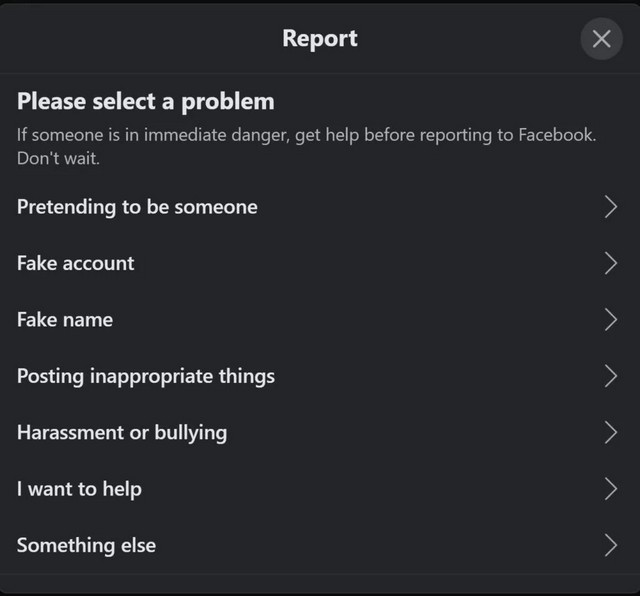Click the chevron for 'Posting inappropriate things'
Screen dimensions: 640x596
click(611, 376)
